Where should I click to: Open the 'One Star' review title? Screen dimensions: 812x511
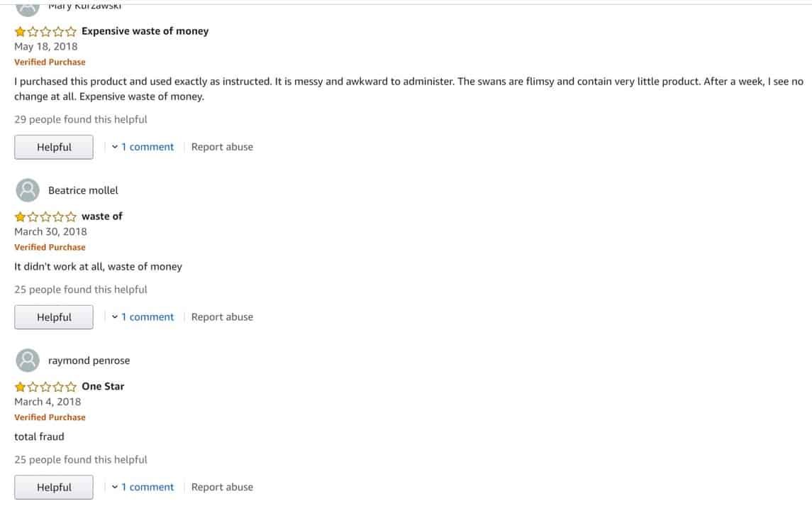click(x=103, y=387)
